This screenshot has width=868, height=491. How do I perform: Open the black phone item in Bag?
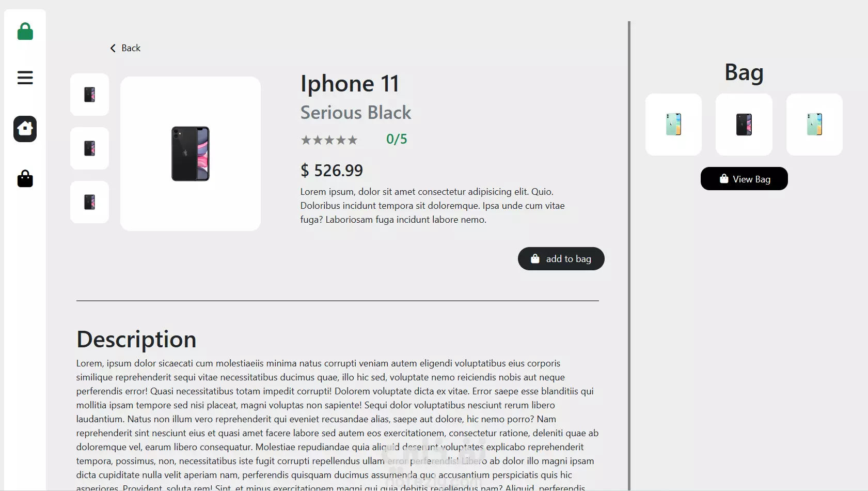tap(744, 125)
